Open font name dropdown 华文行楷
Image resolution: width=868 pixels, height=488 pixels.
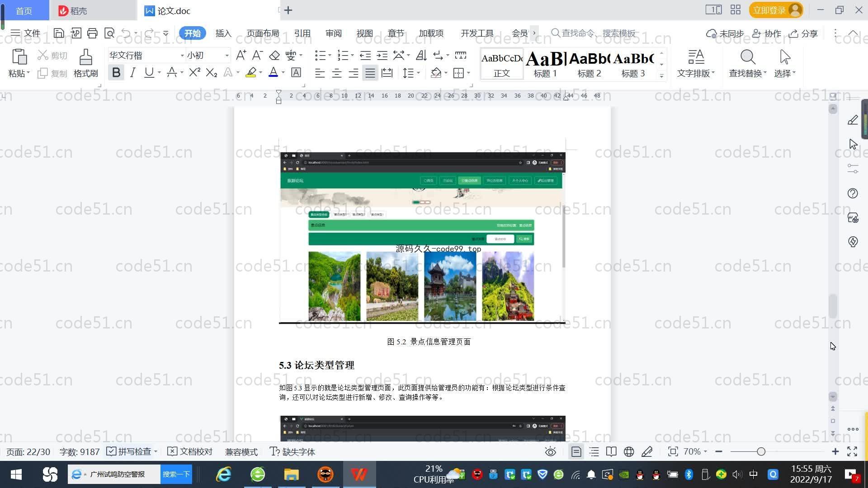tap(182, 56)
